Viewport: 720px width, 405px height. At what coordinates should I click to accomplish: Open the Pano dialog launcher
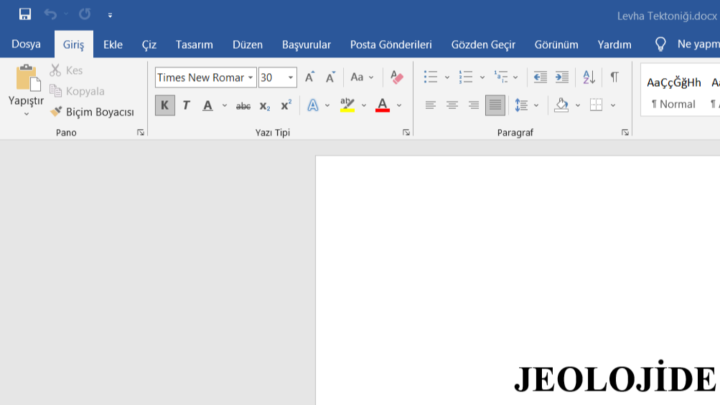[141, 133]
